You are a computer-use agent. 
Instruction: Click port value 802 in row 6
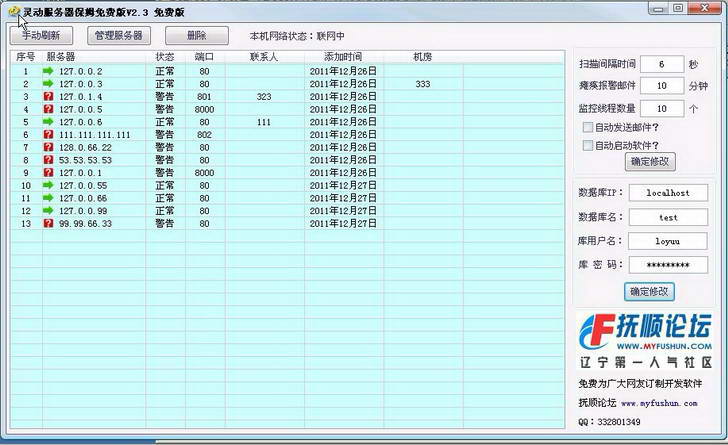click(x=204, y=135)
